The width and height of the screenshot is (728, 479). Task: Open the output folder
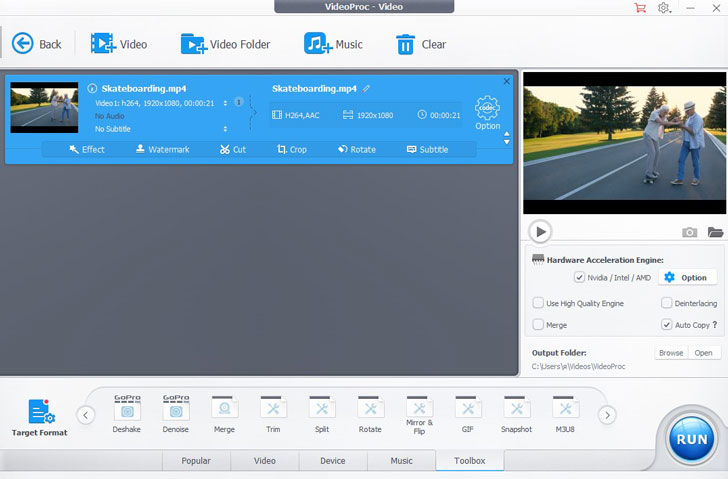coord(703,353)
